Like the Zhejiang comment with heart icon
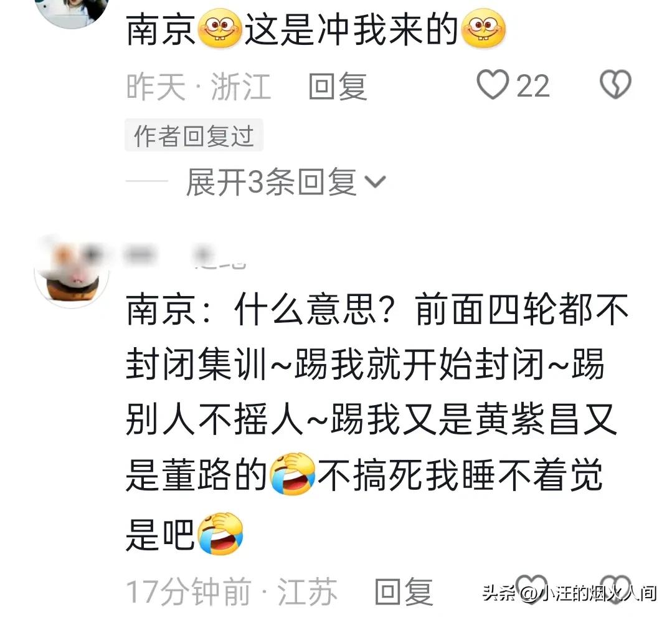The image size is (672, 617). coord(493,85)
